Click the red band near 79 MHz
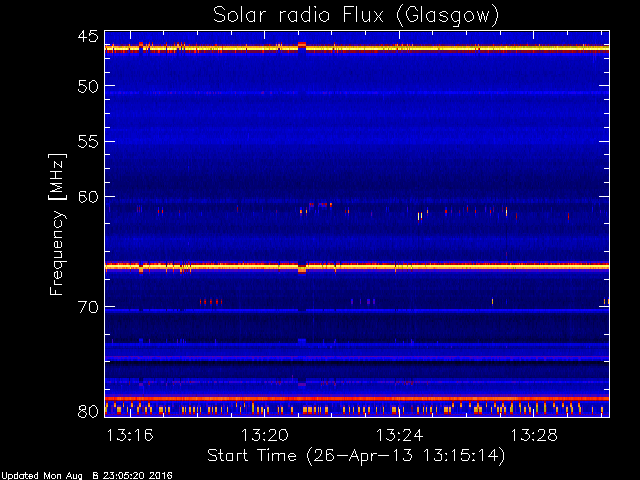This screenshot has height=480, width=640. click(357, 398)
